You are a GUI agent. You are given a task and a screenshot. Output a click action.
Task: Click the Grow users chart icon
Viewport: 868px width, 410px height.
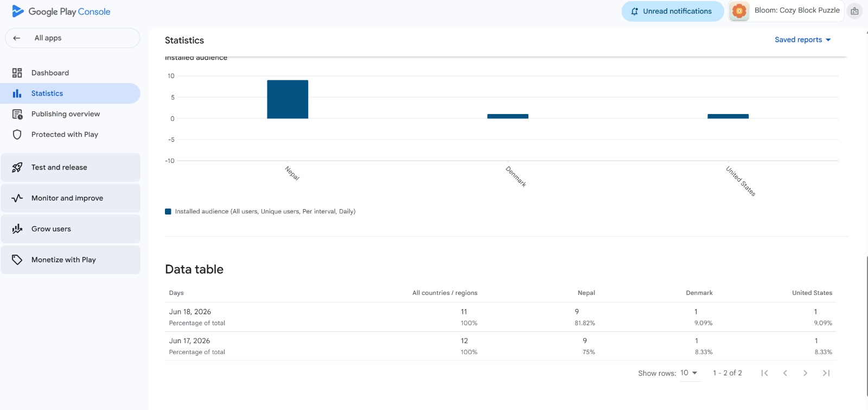[x=17, y=229]
